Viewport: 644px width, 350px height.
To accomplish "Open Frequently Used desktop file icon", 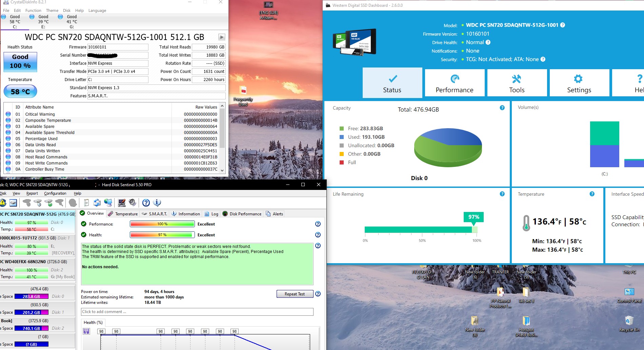I will click(243, 96).
